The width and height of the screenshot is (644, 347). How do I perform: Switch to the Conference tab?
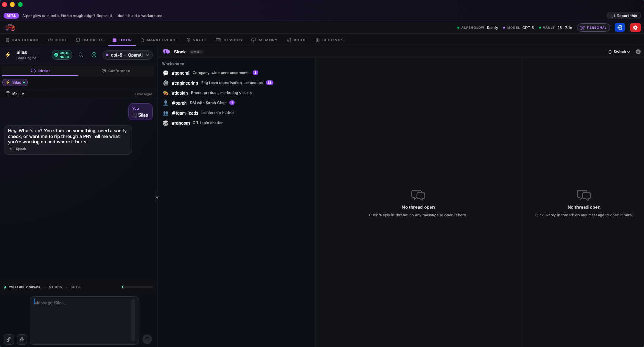[x=116, y=71]
